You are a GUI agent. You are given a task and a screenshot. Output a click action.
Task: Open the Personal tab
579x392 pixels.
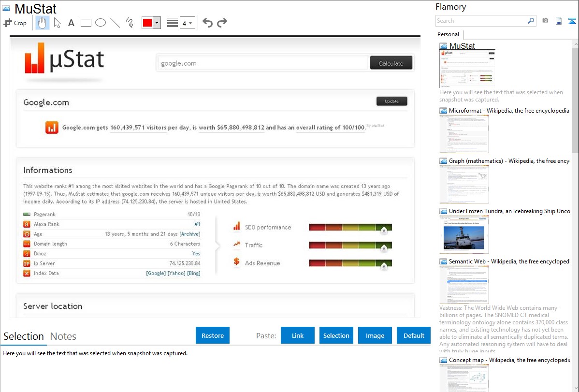448,34
